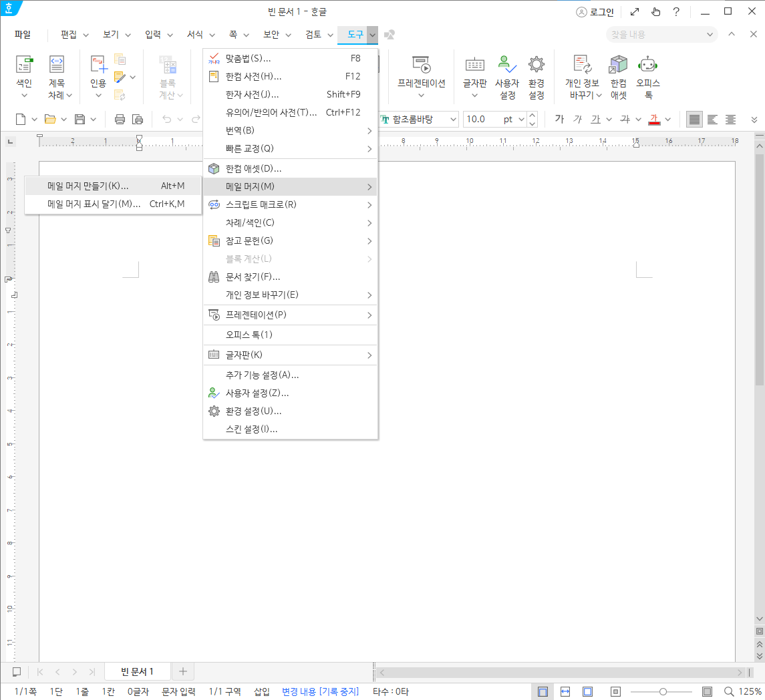Increase font size with the up stepper
Viewport: 765px width, 700px height.
(532, 115)
